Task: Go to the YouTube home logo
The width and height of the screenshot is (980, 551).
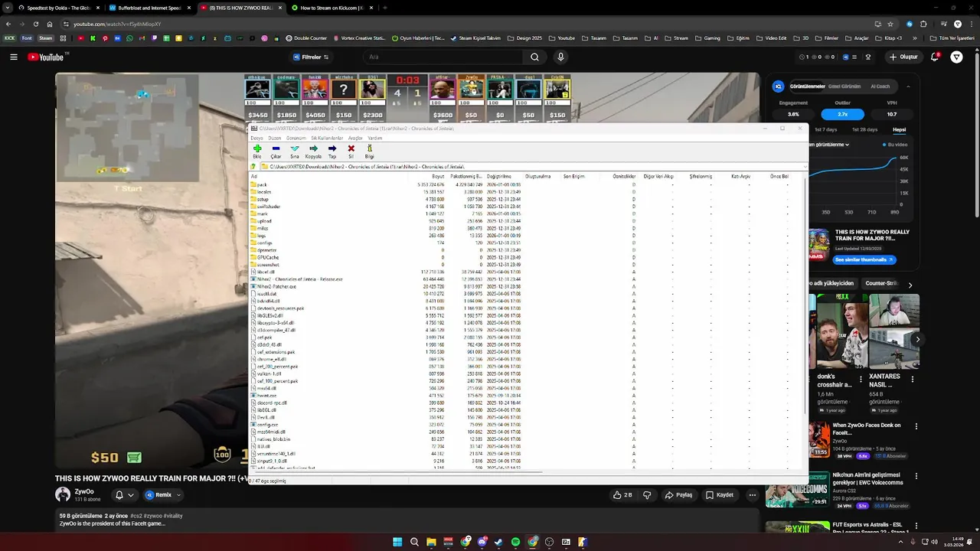Action: (x=47, y=57)
